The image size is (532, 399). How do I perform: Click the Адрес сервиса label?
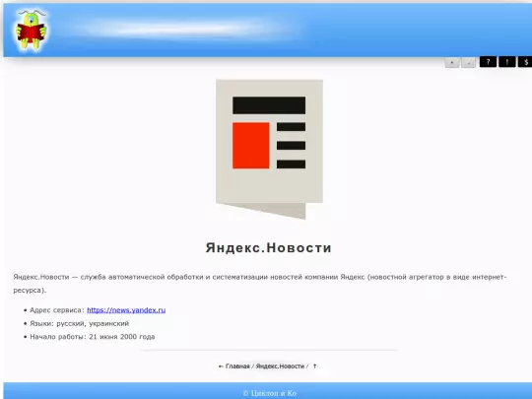coord(57,310)
